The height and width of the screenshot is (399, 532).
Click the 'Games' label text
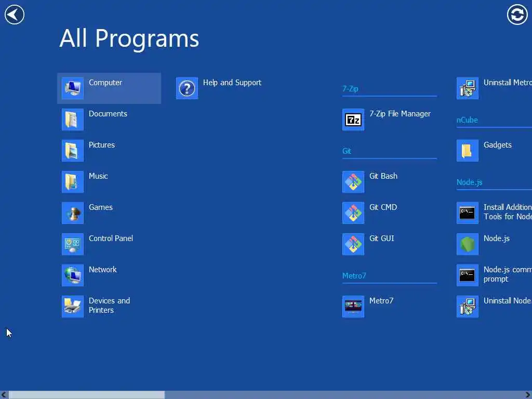pos(100,207)
